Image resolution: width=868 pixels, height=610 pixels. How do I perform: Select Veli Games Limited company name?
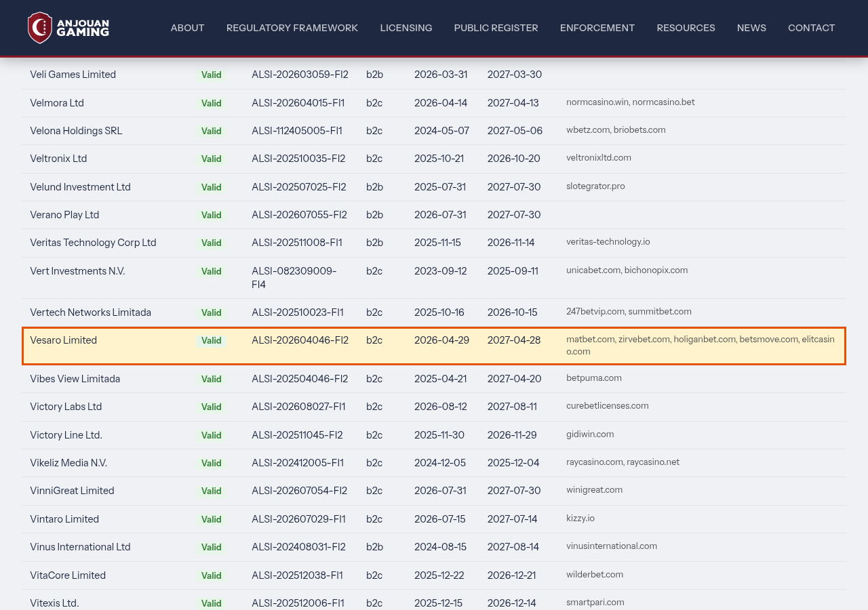73,75
